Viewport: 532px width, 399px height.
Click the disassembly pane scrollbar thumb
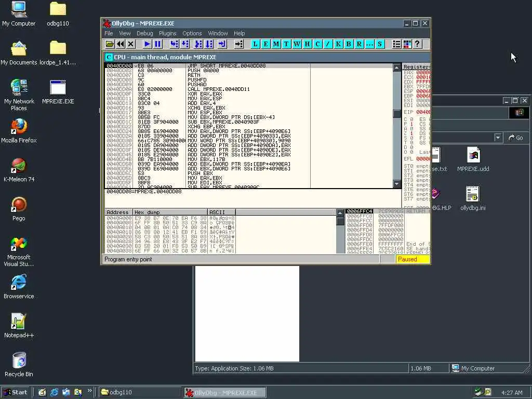click(396, 113)
